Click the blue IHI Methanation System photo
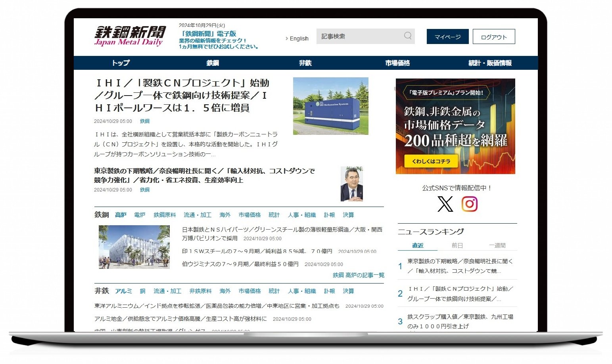 [x=331, y=106]
